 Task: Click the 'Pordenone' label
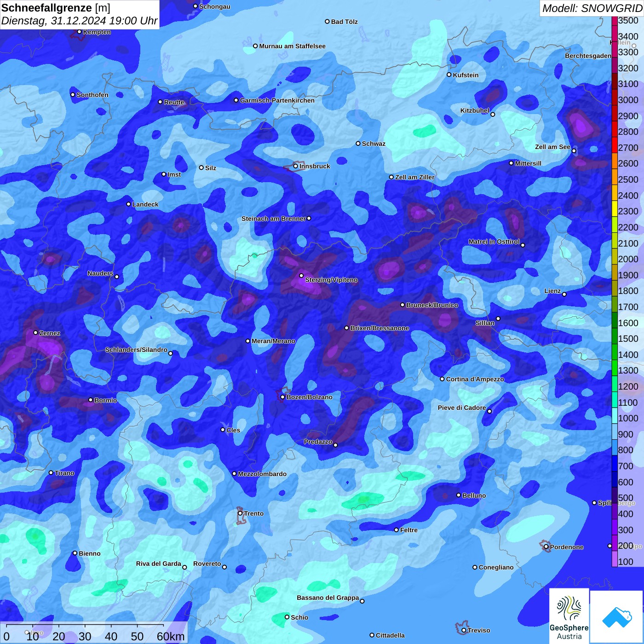tap(567, 547)
